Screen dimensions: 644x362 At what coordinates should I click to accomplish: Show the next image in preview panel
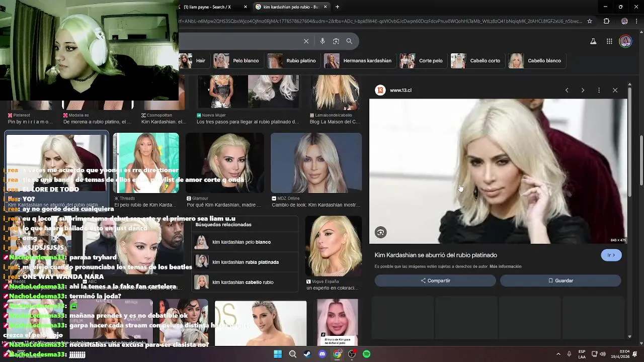click(583, 90)
